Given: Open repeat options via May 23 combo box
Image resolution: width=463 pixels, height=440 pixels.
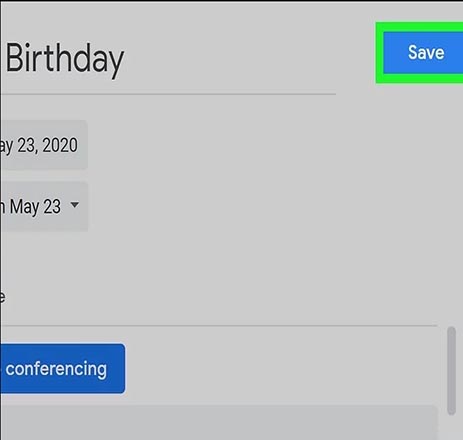Looking at the screenshot, I should pyautogui.click(x=44, y=206).
